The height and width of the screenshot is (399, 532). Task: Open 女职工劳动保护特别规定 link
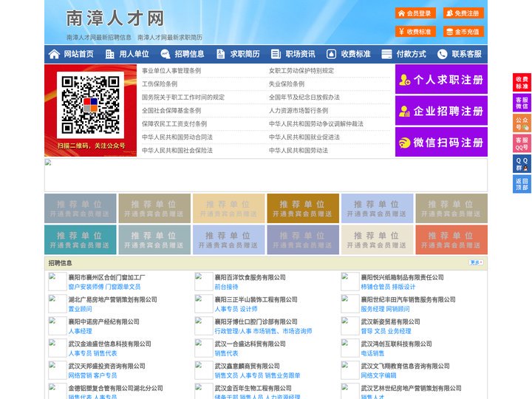[301, 71]
